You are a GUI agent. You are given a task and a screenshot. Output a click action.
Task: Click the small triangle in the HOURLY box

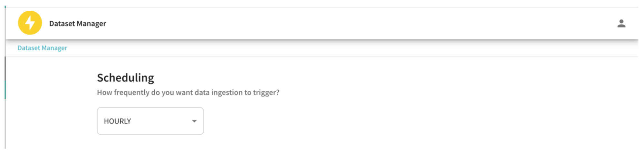coord(194,121)
